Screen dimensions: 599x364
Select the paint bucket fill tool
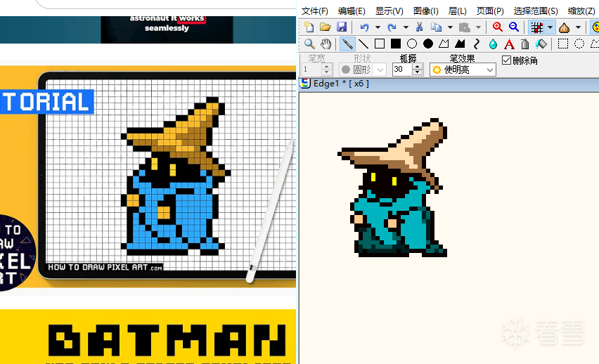[541, 44]
